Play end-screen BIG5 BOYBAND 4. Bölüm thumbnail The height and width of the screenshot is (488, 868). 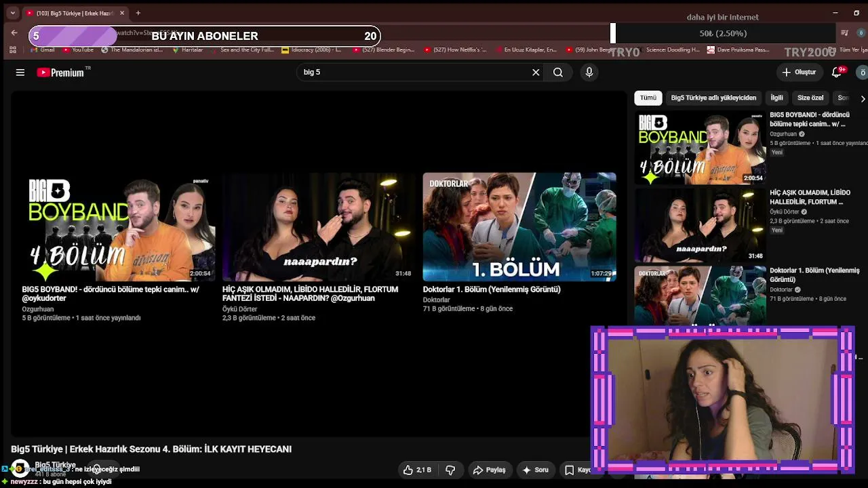tap(119, 227)
